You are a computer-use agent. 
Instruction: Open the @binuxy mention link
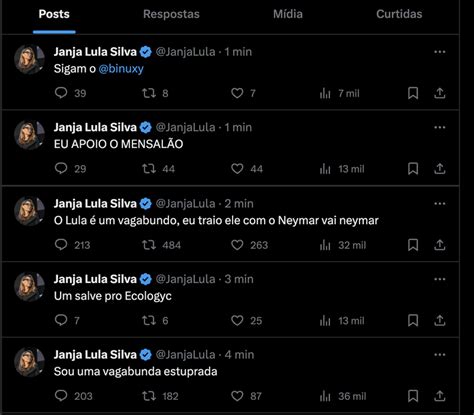coord(121,69)
